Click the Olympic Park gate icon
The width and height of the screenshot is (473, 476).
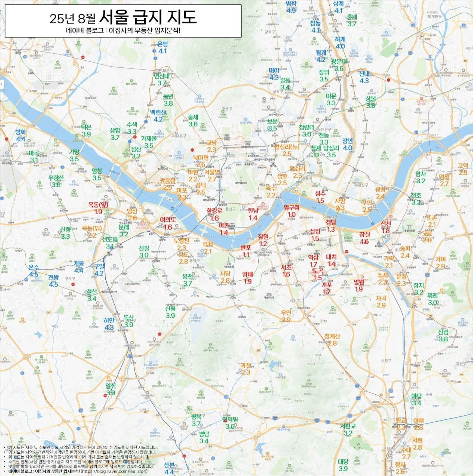tap(410, 227)
